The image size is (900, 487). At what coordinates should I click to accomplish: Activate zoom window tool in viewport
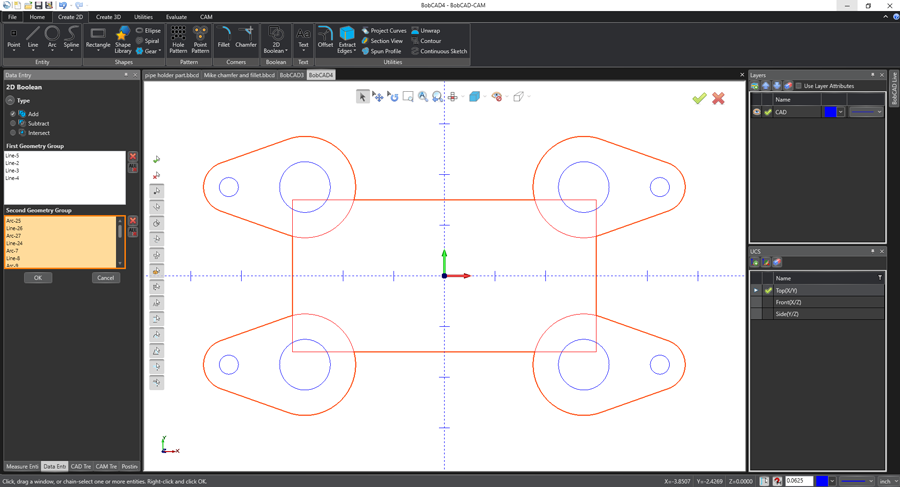408,96
